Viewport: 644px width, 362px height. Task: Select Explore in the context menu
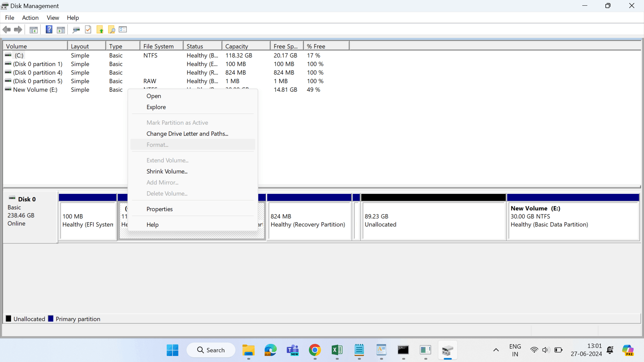156,107
